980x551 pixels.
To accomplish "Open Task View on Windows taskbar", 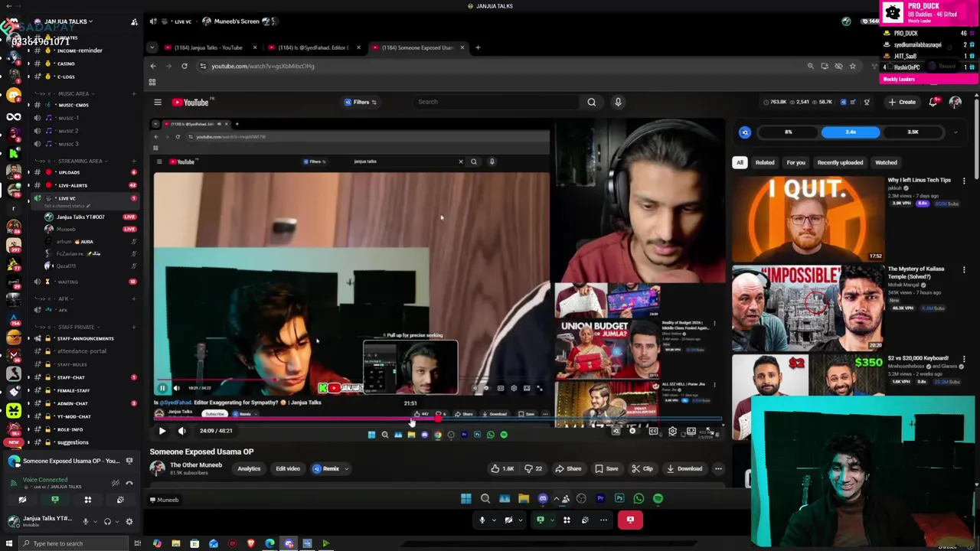I will pos(137,543).
